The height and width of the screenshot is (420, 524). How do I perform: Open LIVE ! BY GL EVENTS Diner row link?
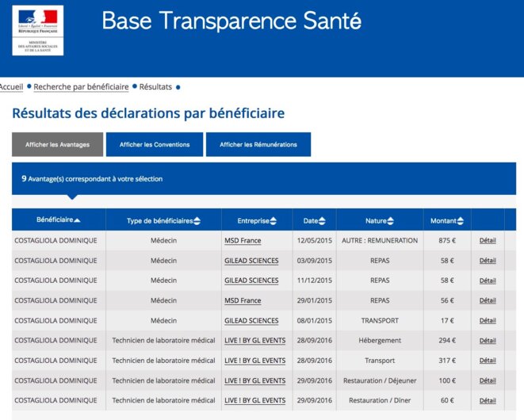pos(255,400)
